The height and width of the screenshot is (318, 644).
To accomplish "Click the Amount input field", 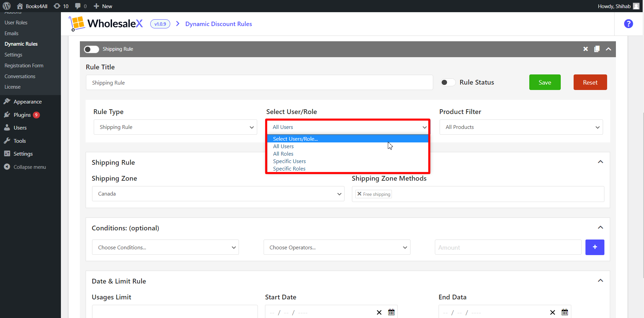I will pos(508,247).
